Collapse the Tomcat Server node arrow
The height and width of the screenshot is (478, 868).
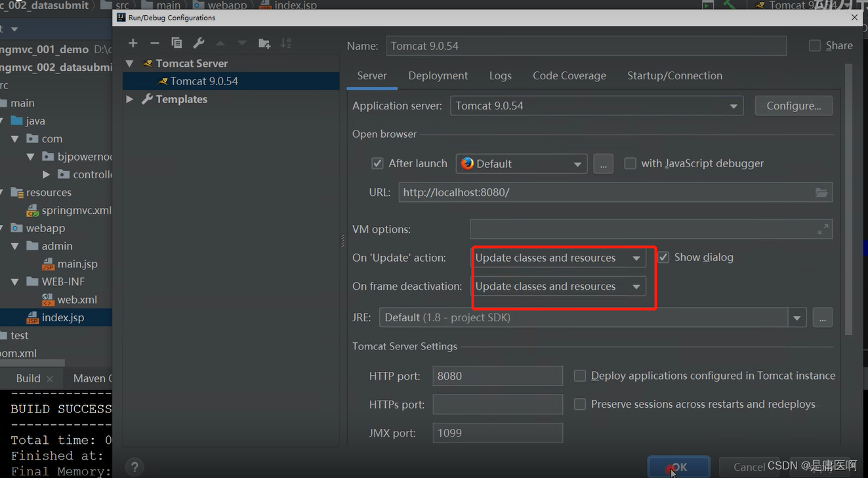(x=130, y=64)
